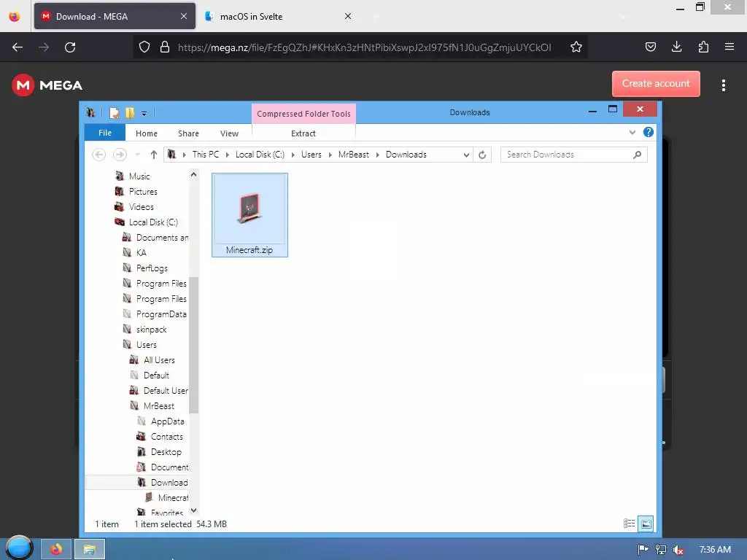Click the MEGA logo
The height and width of the screenshot is (560, 747).
[x=47, y=85]
